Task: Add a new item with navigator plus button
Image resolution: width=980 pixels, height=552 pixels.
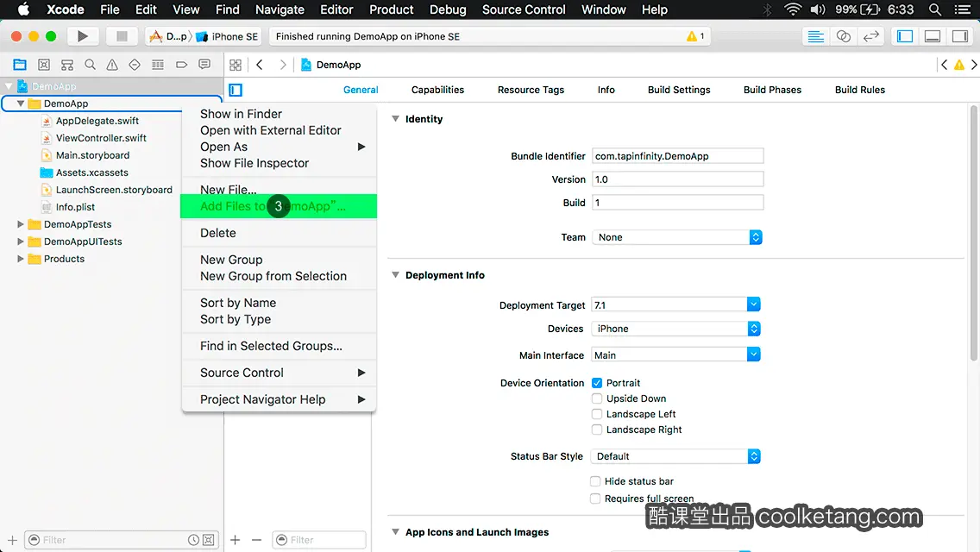Action: pos(12,540)
